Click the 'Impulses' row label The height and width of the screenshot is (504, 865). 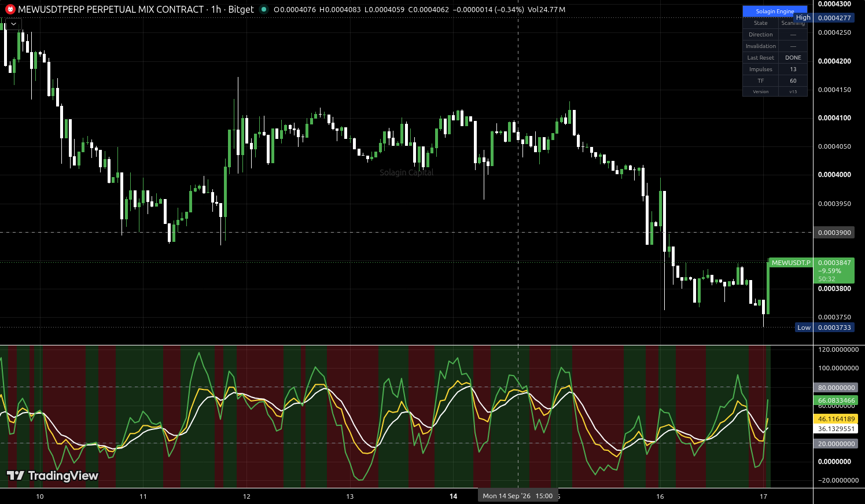(x=761, y=69)
